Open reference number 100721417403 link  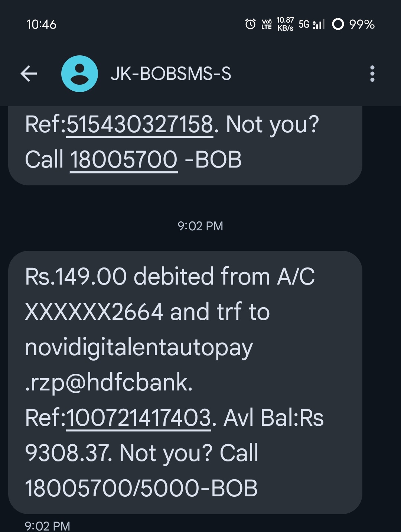point(138,418)
